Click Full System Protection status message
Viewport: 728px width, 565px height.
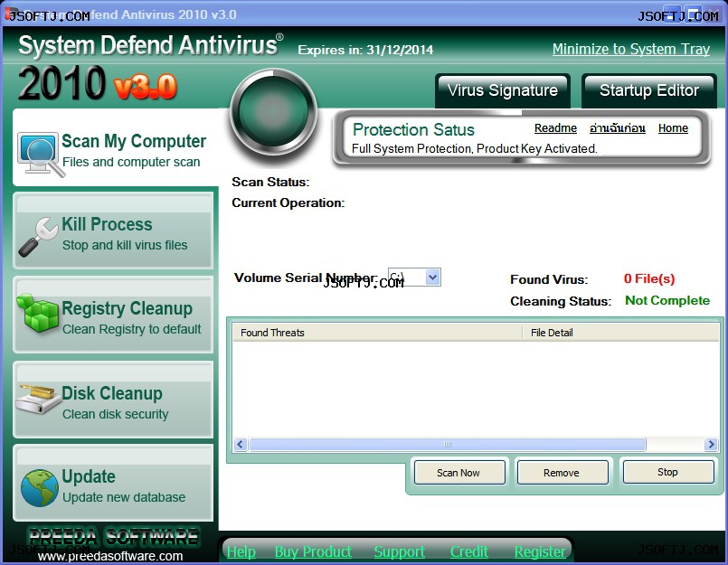(x=474, y=148)
